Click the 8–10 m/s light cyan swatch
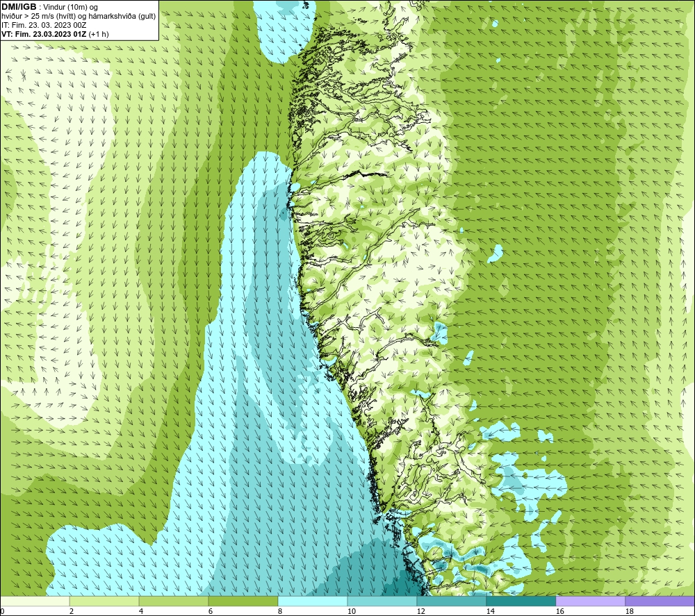This screenshot has height=616, width=695. (x=313, y=601)
